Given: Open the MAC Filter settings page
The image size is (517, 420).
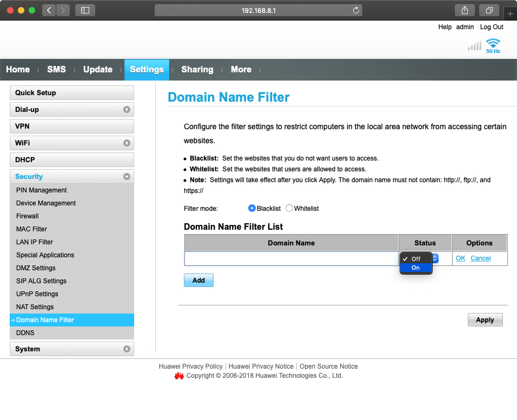Looking at the screenshot, I should (x=31, y=229).
